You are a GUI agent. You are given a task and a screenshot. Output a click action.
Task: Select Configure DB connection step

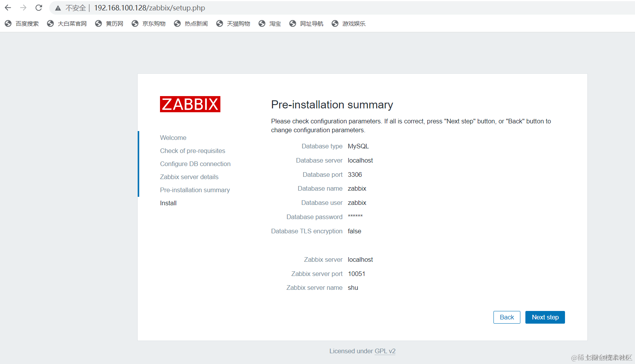(195, 164)
